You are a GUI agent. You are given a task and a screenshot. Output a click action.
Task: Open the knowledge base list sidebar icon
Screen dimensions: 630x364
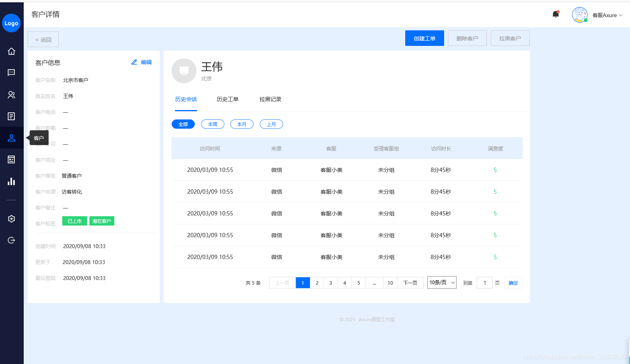11,159
